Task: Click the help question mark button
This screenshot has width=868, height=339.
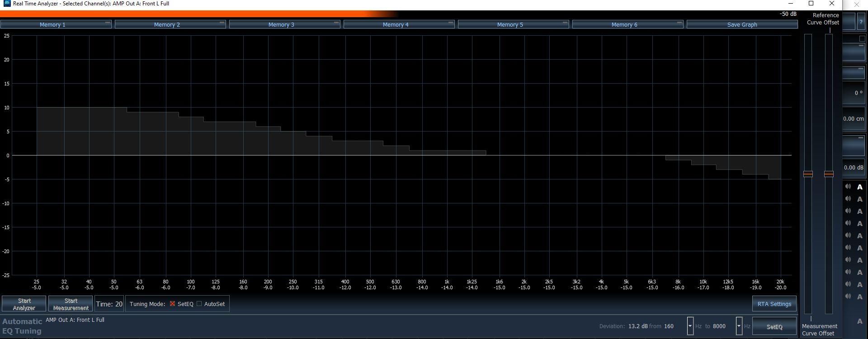Action: 860,22
